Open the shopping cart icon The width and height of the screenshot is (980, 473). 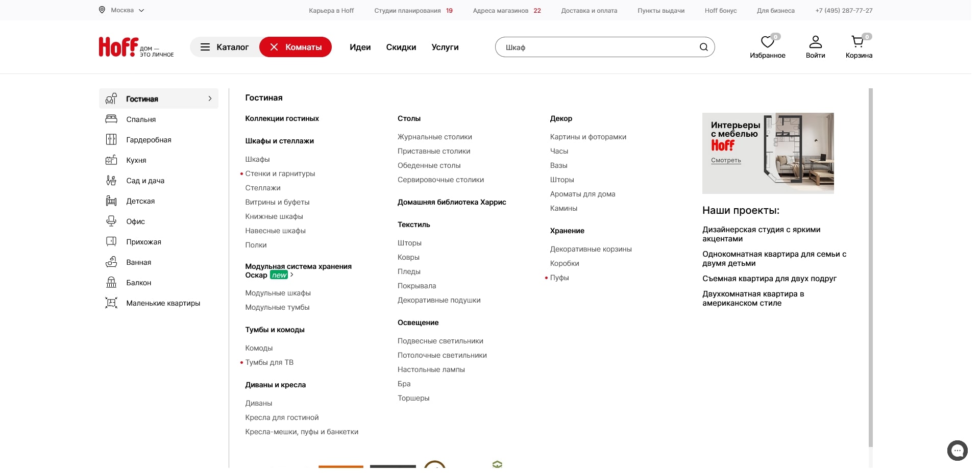coord(857,42)
